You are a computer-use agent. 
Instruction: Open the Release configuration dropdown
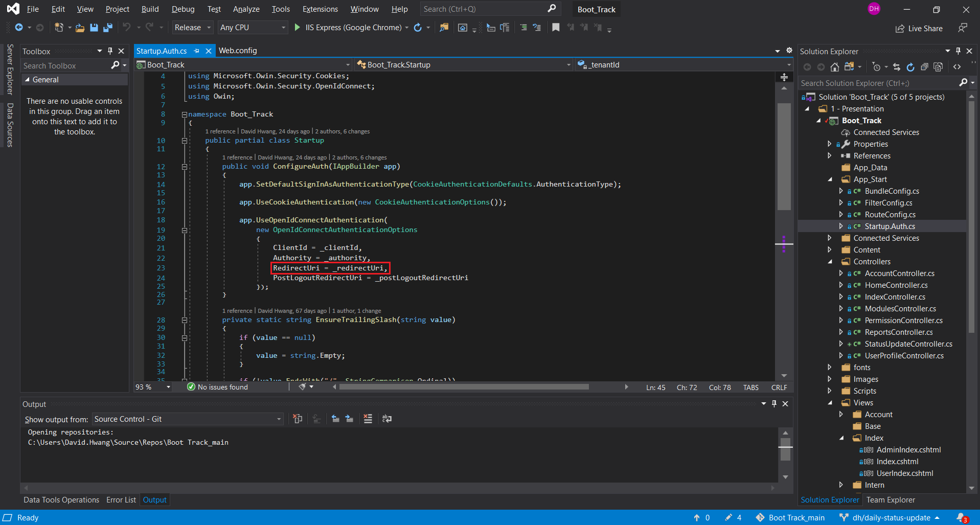pos(193,28)
